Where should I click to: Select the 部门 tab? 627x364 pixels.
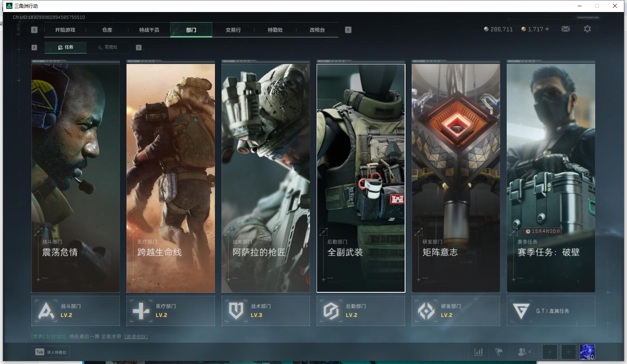[191, 30]
